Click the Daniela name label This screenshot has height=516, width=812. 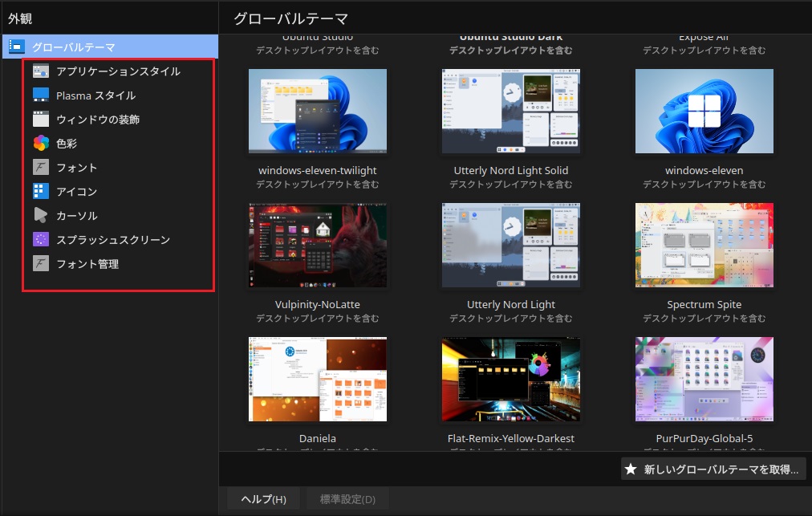coord(318,438)
